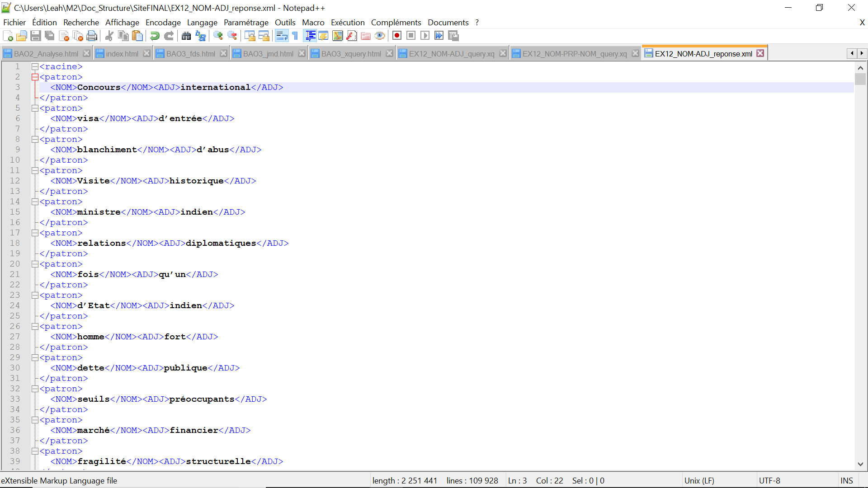Close the BAO3_fds.html tab
Screen dimensions: 868x488
pos(223,53)
